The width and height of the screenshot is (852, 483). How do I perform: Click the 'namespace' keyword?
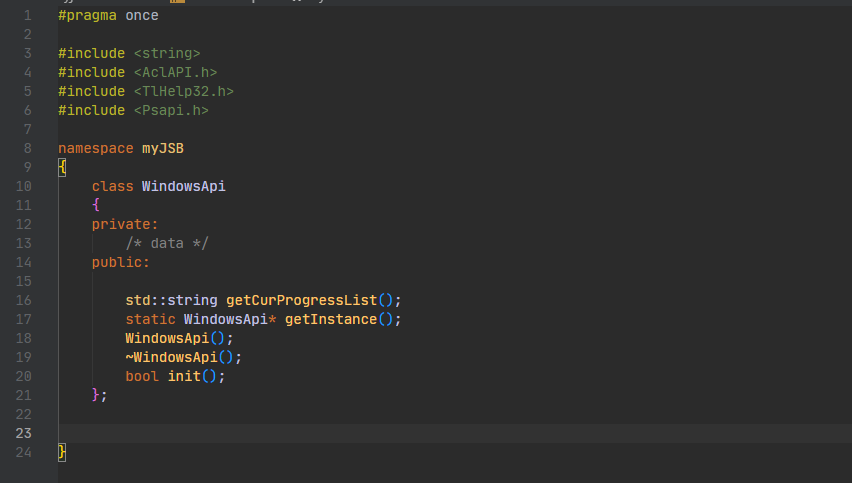coord(96,148)
